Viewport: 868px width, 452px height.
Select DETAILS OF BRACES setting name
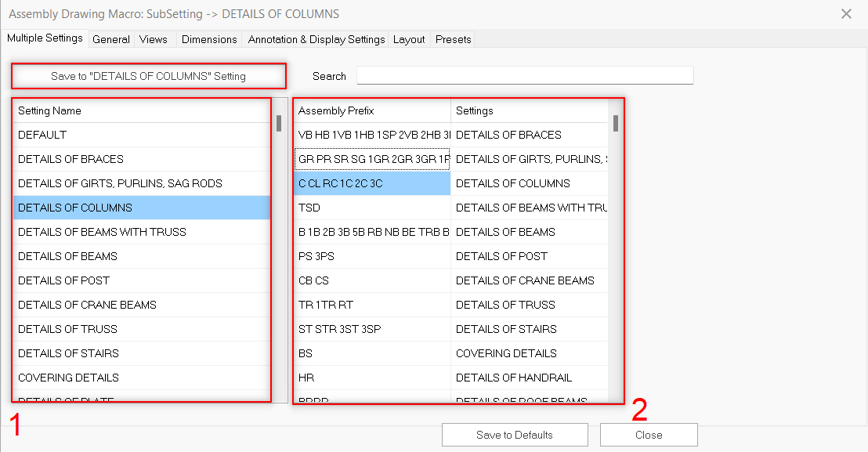(x=71, y=159)
